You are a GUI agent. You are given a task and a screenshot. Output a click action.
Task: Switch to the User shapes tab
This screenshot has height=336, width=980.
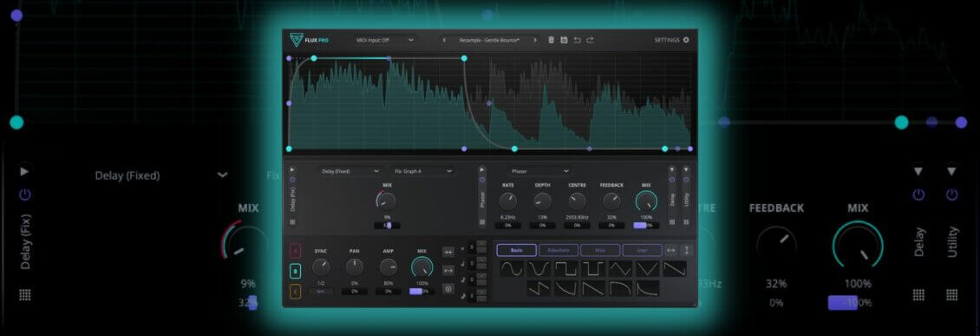coord(642,250)
